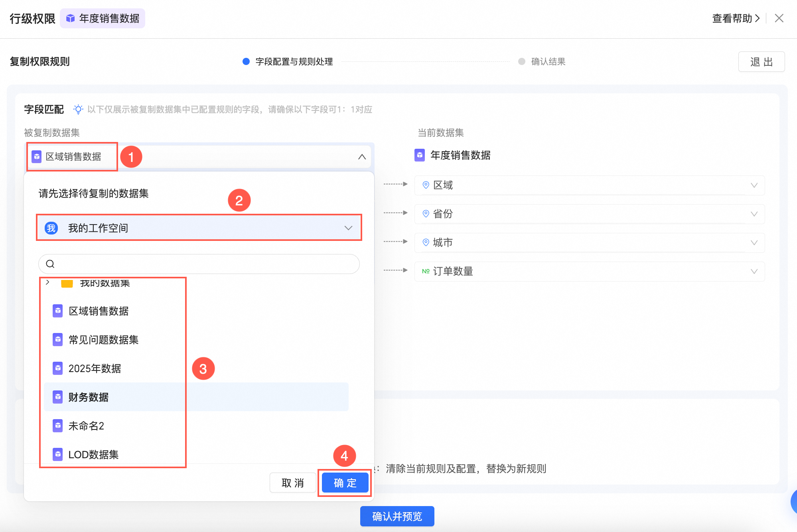The height and width of the screenshot is (532, 797).
Task: Open the 城市 field dropdown arrow
Action: [754, 243]
